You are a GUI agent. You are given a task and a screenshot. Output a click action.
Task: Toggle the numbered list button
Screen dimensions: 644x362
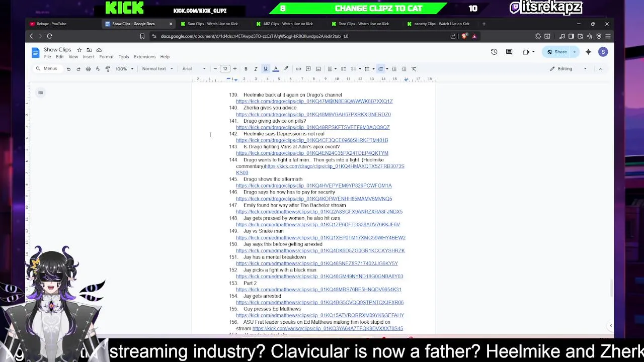click(x=380, y=69)
